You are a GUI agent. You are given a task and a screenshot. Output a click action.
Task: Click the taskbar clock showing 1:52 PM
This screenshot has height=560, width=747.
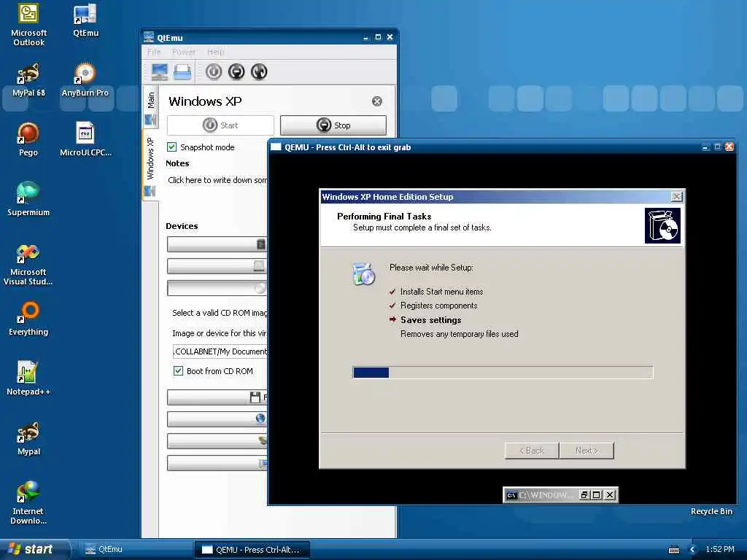coord(720,550)
